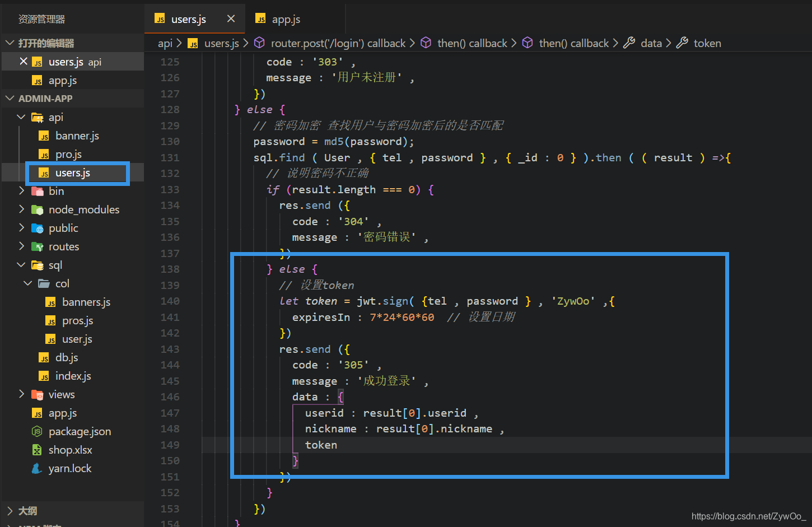Viewport: 812px width, 527px height.
Task: Click the 'token' breadcrumb item
Action: click(707, 43)
